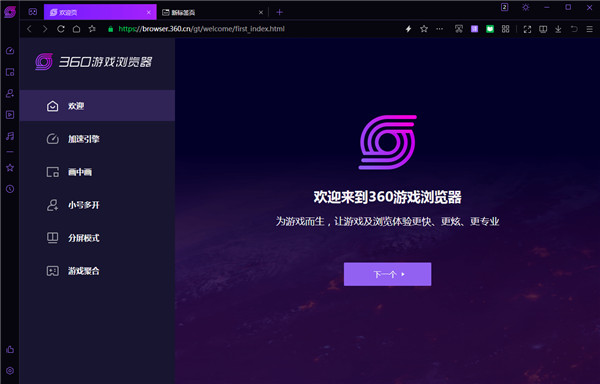Select 小号多开 in the side menu
Screen dimensions: 600x384
tap(97, 205)
